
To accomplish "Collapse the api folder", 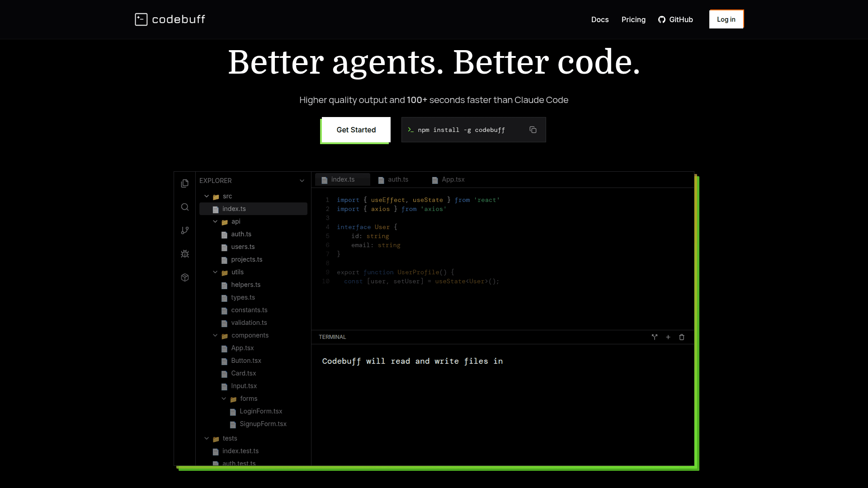I will pos(215,221).
